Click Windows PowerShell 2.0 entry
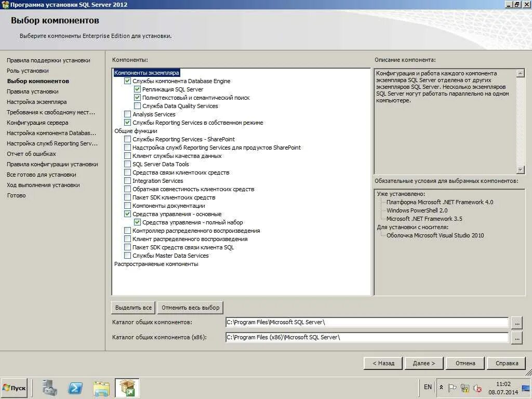 coord(417,210)
